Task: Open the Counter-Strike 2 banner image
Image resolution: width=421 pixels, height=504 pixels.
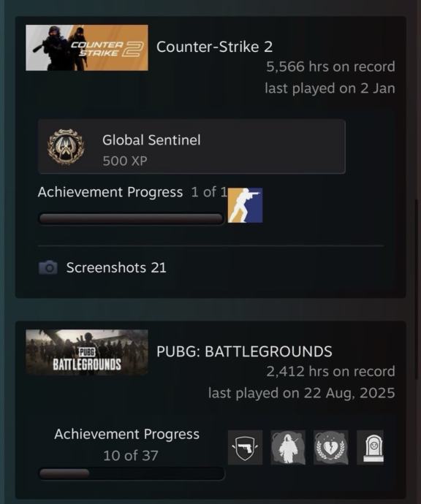Action: point(87,47)
